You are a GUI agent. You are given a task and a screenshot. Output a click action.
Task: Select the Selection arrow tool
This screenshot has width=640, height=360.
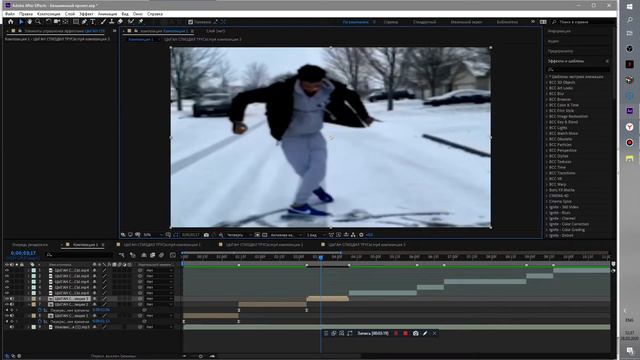click(x=21, y=22)
